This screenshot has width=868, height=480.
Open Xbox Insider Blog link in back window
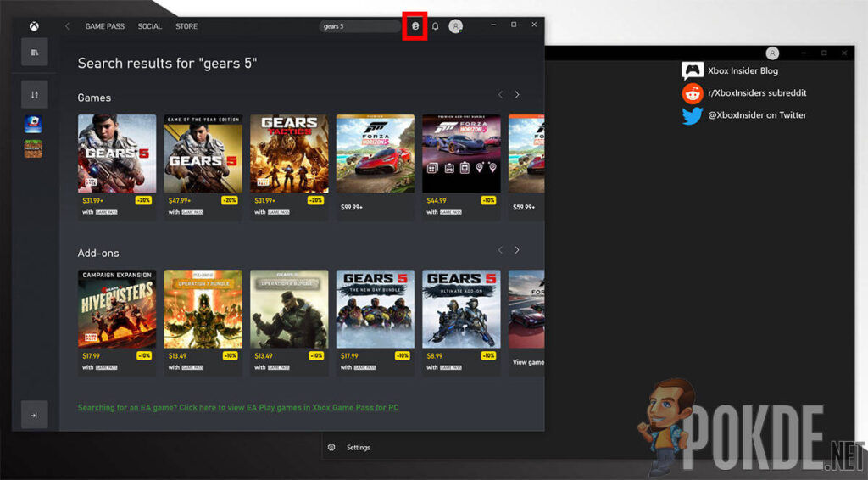(743, 71)
